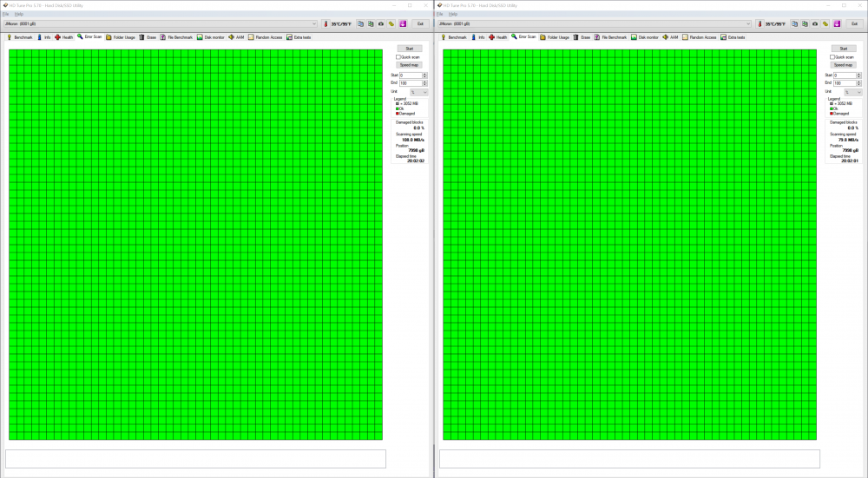This screenshot has height=478, width=868.
Task: HD Tune app icon in right title bar
Action: pyautogui.click(x=439, y=5)
